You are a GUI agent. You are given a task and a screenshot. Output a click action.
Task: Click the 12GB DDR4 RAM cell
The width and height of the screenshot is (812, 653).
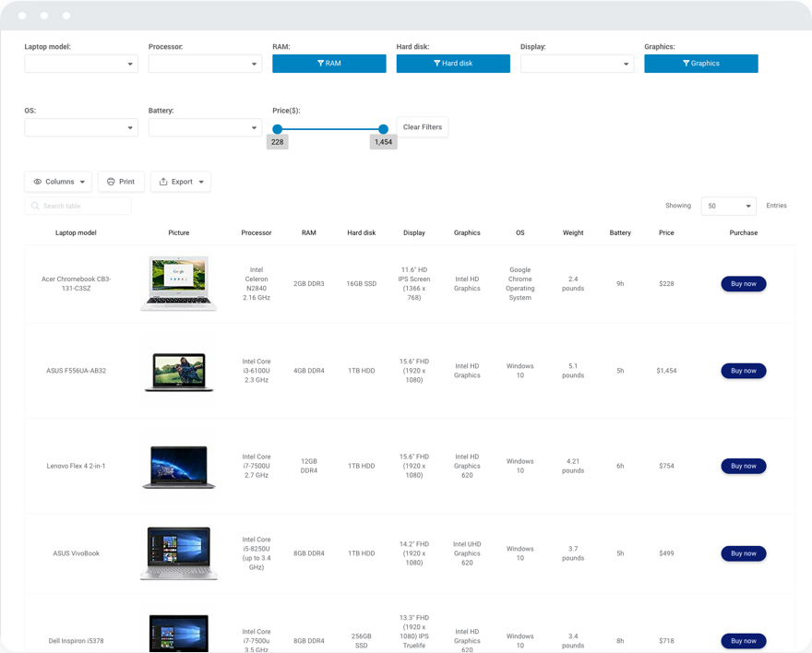click(309, 466)
